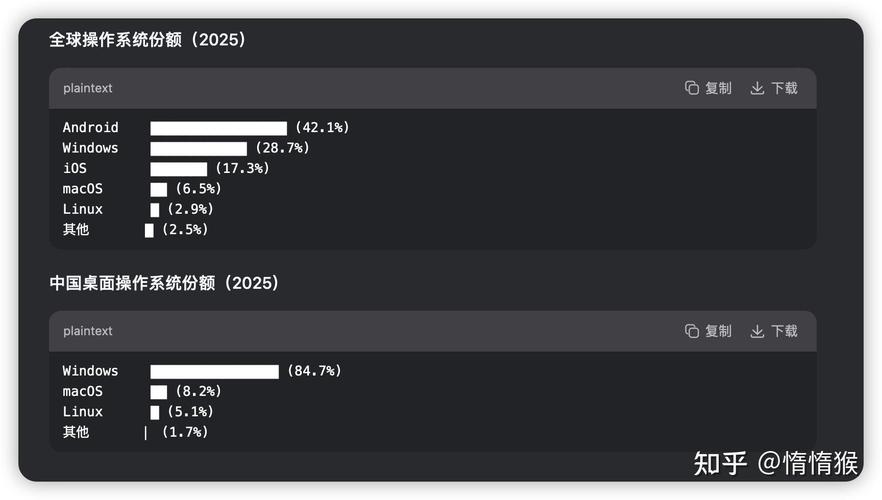Viewport: 882px width, 500px height.
Task: Click the plaintext label above the Android chart
Action: tap(88, 88)
